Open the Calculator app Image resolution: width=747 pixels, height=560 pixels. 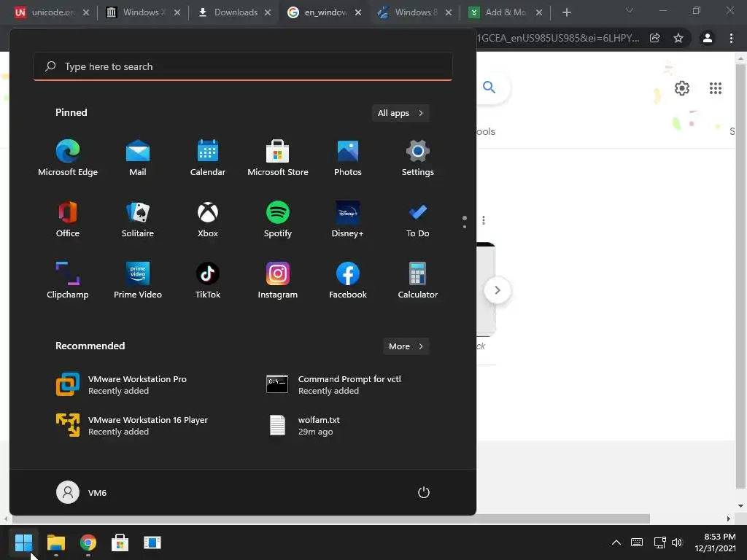418,281
